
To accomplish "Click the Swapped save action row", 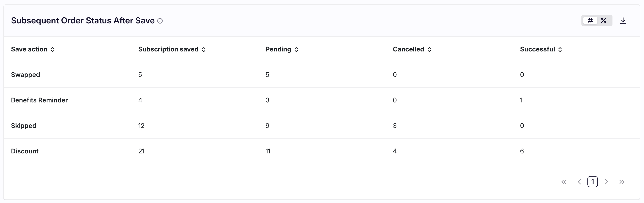I will [26, 75].
